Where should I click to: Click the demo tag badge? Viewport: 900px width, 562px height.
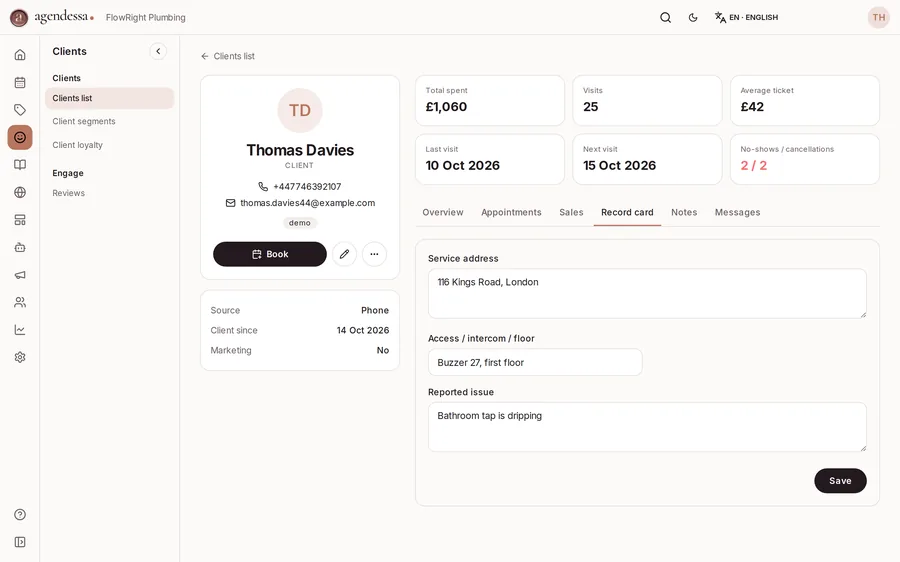(300, 223)
